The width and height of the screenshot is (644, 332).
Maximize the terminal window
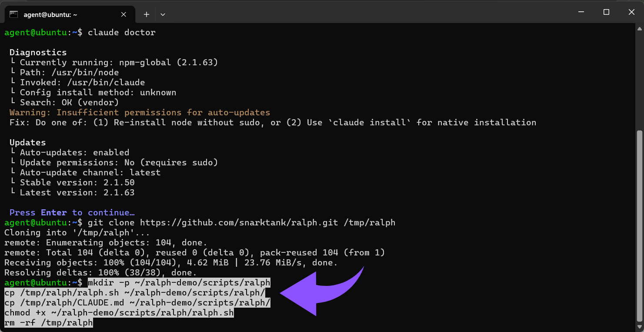click(x=606, y=12)
